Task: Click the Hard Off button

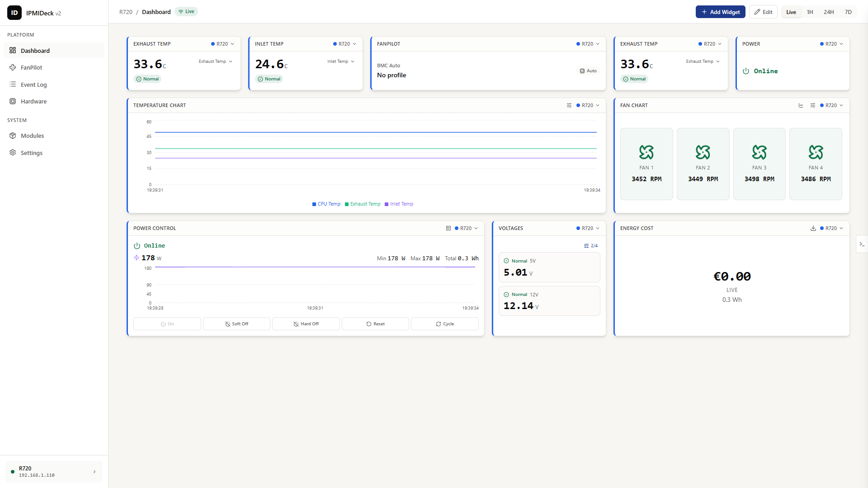Action: (306, 324)
